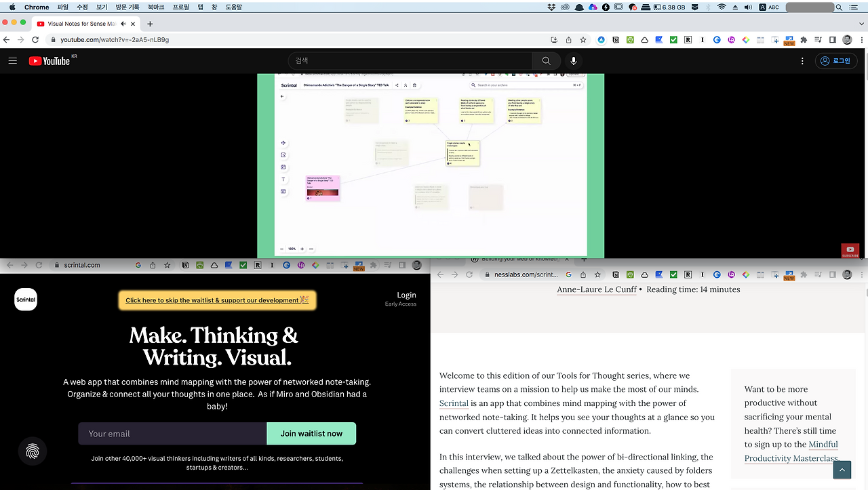
Task: Go to the YouTube home logo
Action: point(50,61)
